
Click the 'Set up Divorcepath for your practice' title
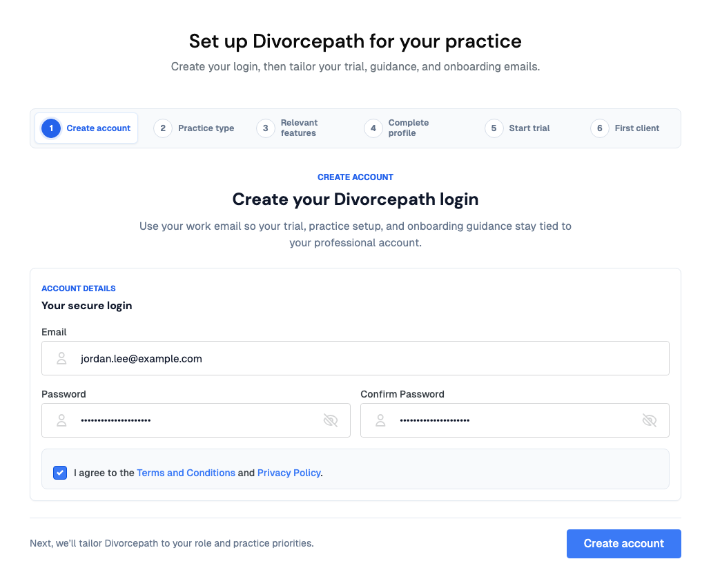pyautogui.click(x=355, y=41)
